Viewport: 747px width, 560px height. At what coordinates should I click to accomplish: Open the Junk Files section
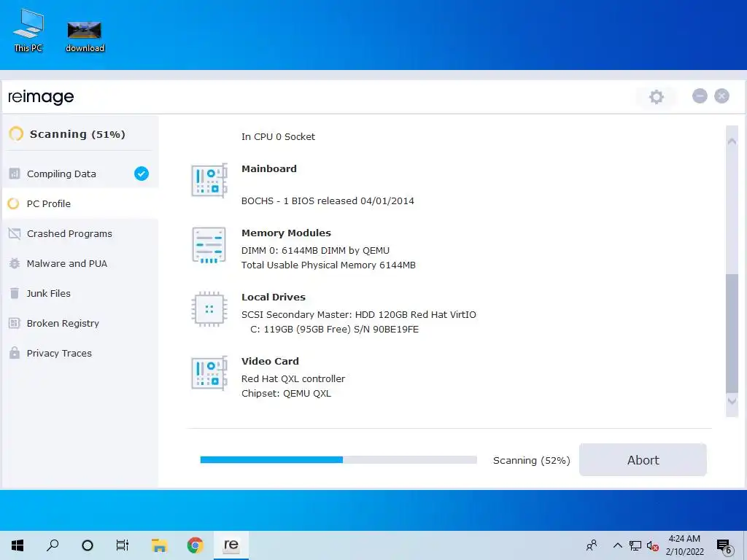pos(80,293)
